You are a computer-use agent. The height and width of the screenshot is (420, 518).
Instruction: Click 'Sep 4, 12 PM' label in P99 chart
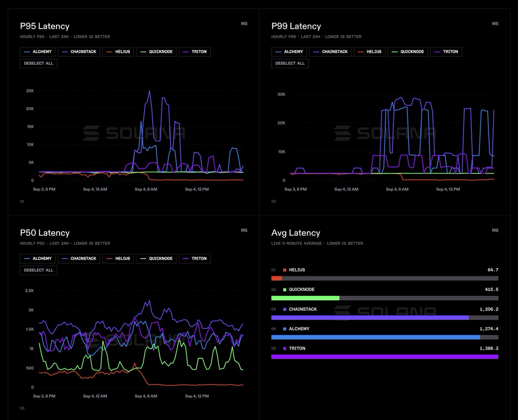point(448,189)
